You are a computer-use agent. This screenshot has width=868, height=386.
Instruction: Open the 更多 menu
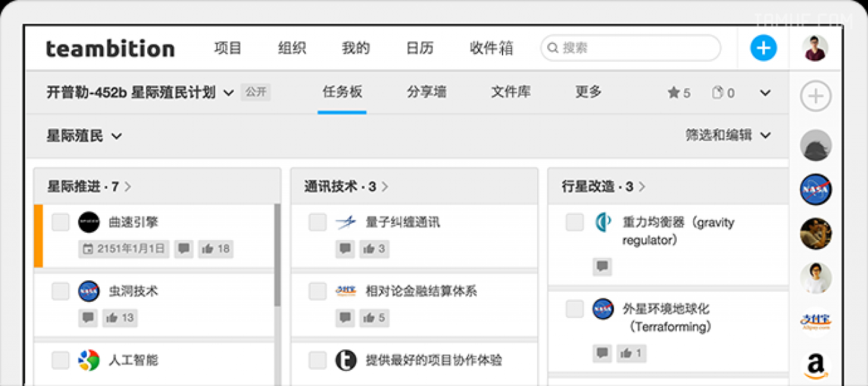coord(589,92)
